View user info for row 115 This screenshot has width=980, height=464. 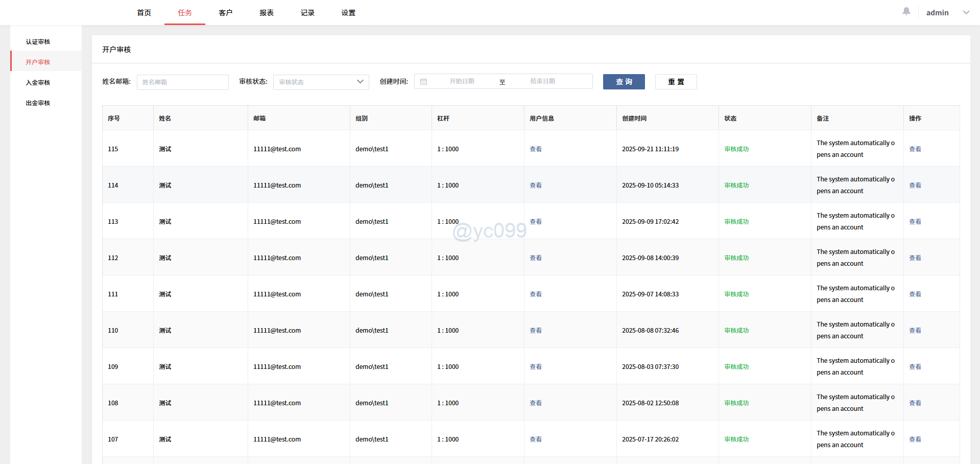point(535,149)
